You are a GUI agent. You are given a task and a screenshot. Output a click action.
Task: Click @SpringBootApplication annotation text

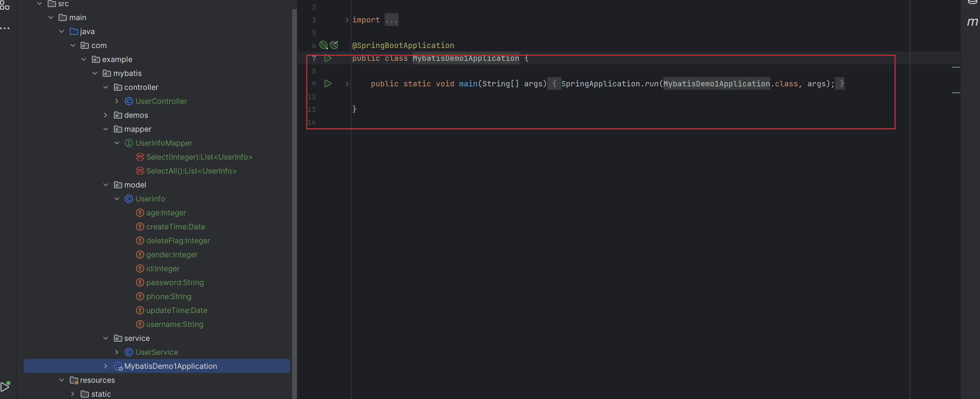pyautogui.click(x=403, y=45)
